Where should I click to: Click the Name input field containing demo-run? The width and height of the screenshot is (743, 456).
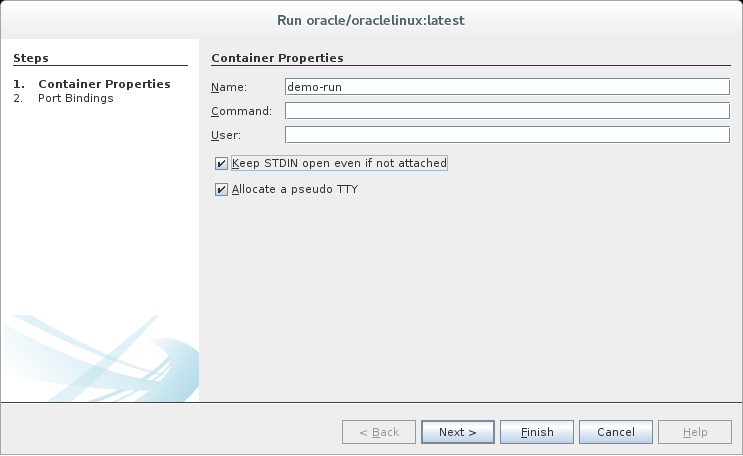coord(507,87)
